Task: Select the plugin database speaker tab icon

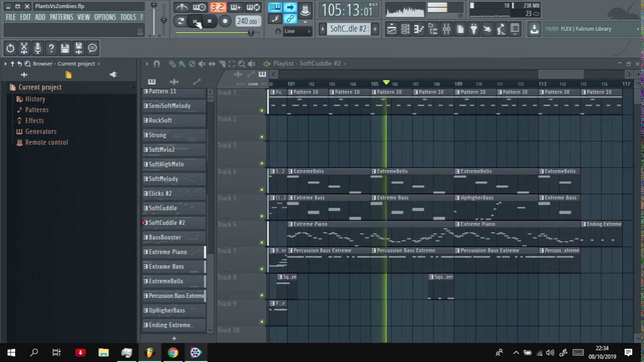Action: (x=114, y=75)
